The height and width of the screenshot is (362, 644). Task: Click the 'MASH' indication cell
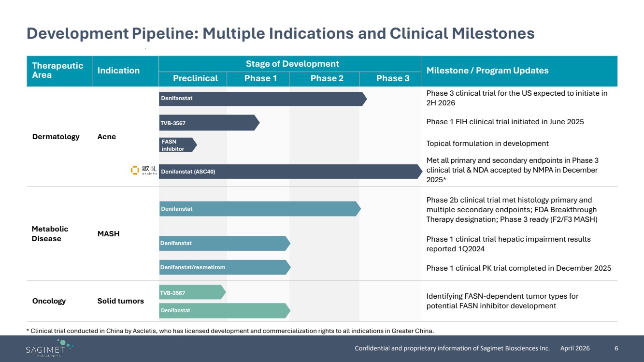click(x=109, y=234)
